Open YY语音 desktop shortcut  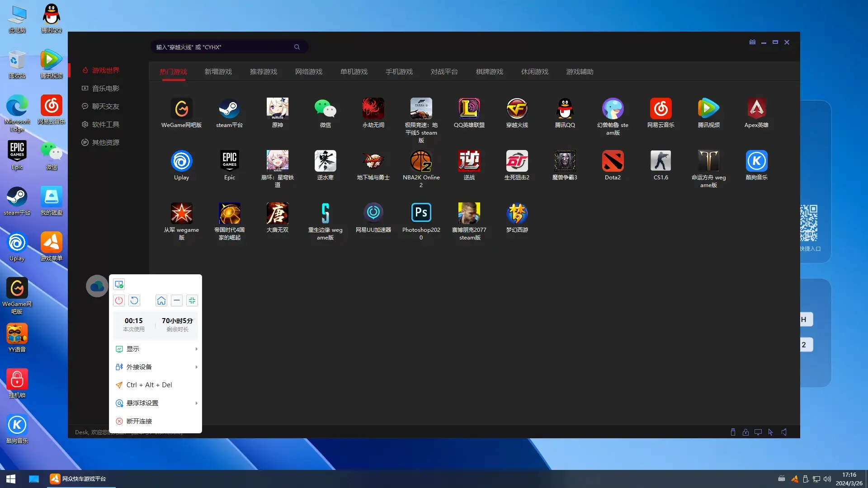coord(17,338)
